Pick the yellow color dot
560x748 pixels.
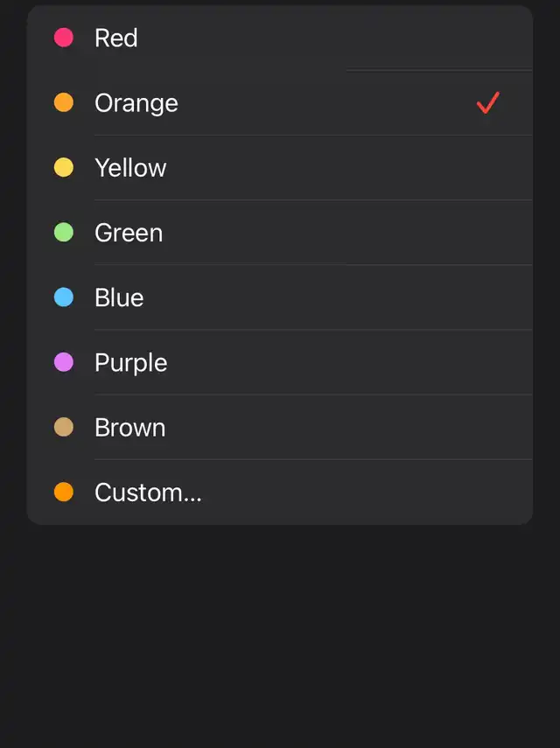(x=64, y=167)
